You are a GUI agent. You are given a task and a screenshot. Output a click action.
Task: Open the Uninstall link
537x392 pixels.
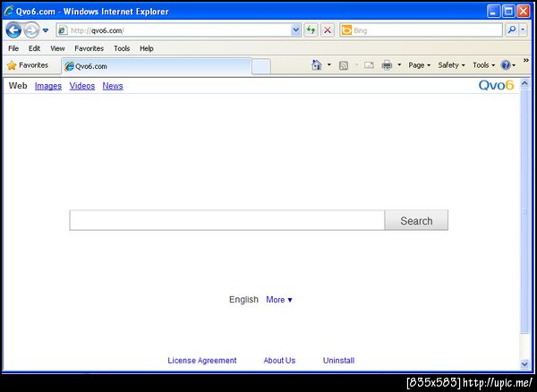338,361
